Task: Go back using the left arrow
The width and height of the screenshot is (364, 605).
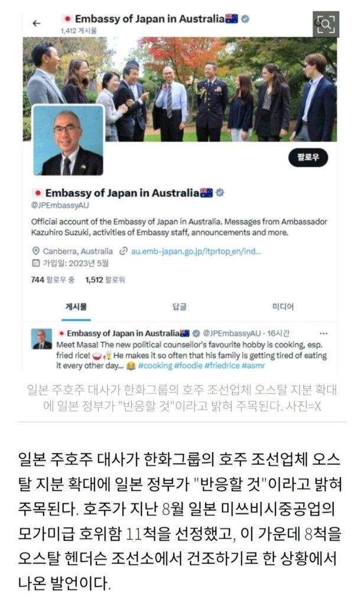Action: (37, 24)
